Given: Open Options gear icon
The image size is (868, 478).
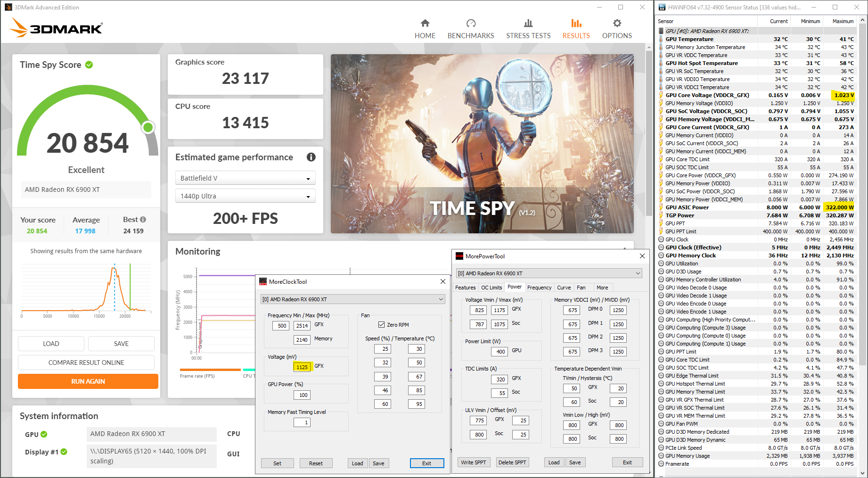Looking at the screenshot, I should 617,23.
